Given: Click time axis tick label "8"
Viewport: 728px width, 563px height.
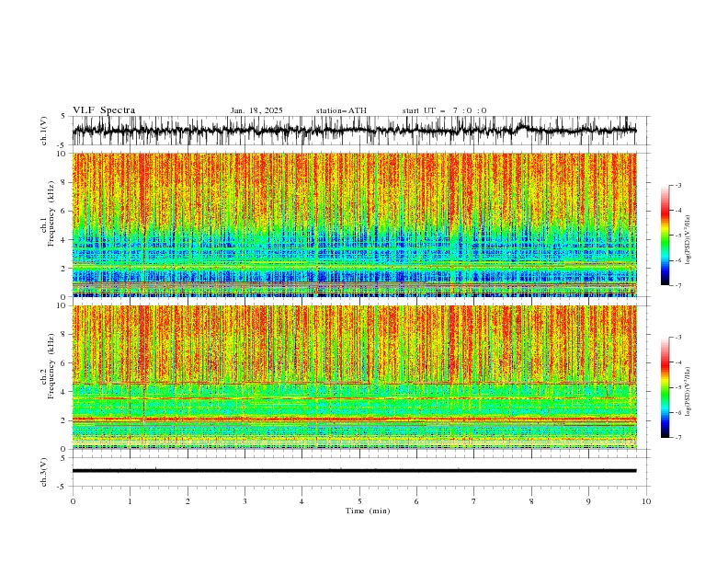Looking at the screenshot, I should 531,501.
